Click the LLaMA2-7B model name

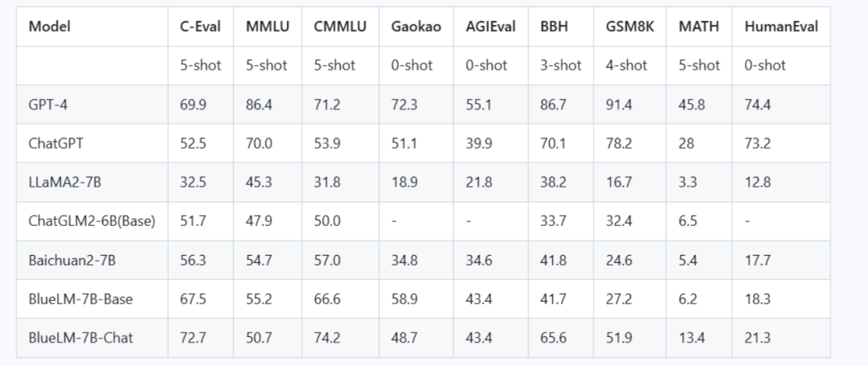click(x=64, y=182)
